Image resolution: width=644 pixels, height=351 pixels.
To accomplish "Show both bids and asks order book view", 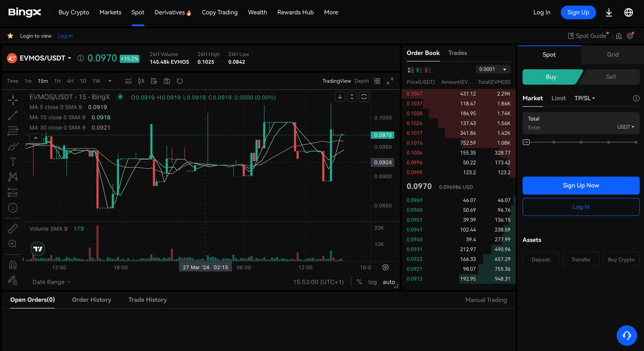I will point(411,70).
